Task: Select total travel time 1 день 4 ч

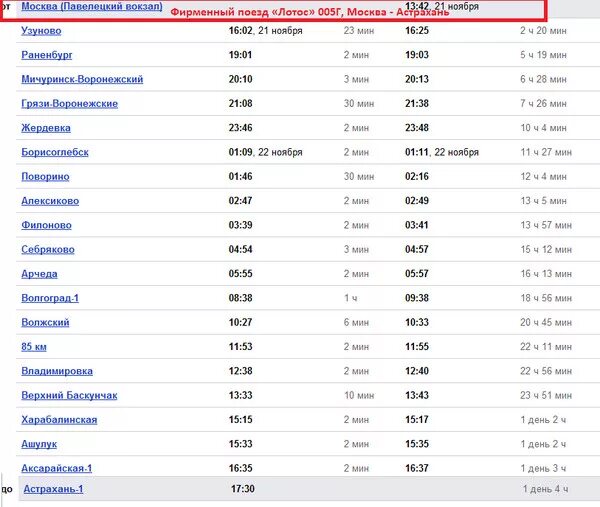Action: coord(546,489)
